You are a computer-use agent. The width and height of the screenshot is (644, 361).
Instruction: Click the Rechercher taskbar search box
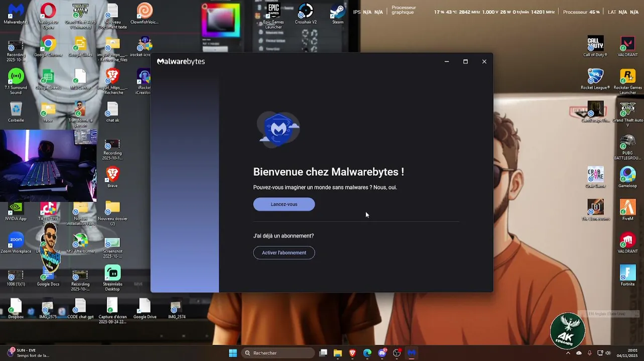[278, 353]
